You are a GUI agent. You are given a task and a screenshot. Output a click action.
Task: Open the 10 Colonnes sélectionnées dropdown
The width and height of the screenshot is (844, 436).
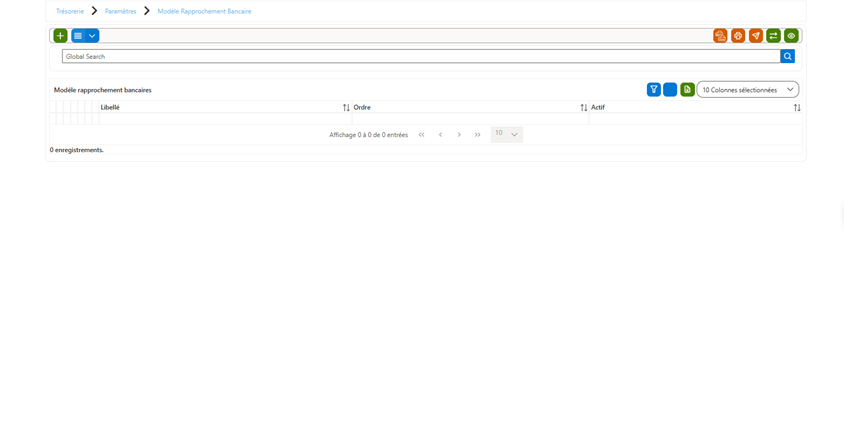coord(748,90)
